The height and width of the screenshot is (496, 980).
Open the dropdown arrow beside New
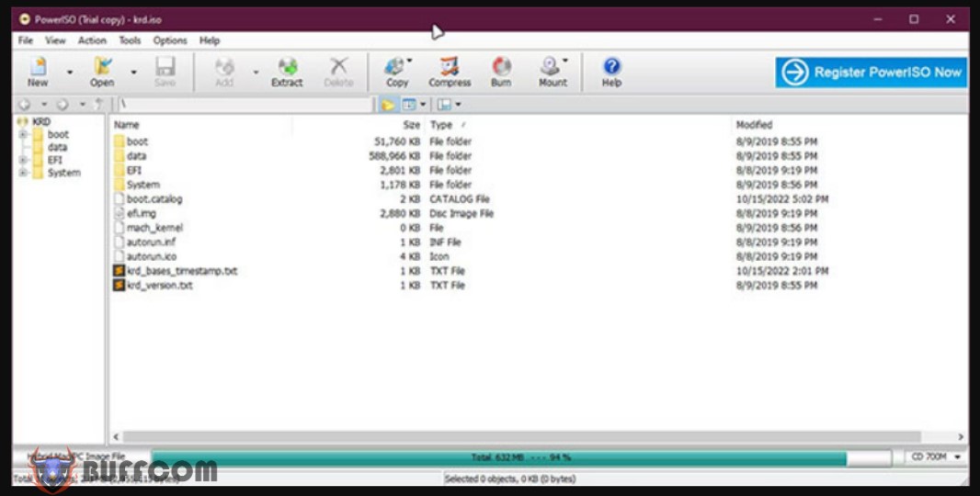click(69, 73)
